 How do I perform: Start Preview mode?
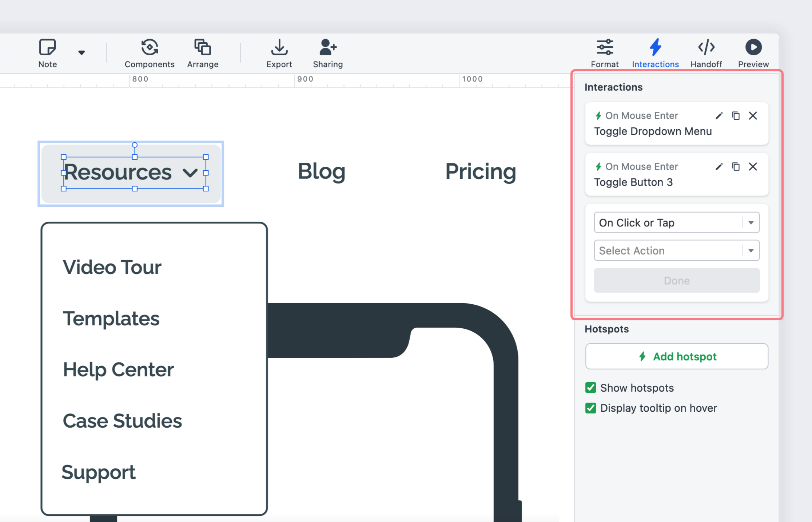tap(753, 54)
